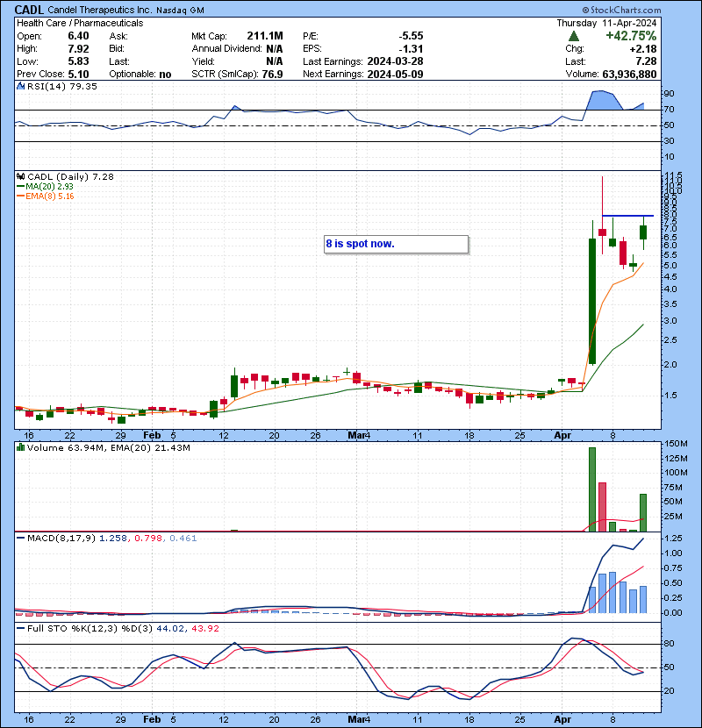Viewport: 702px width, 728px height.
Task: Click the red volume bar
Action: click(x=602, y=507)
